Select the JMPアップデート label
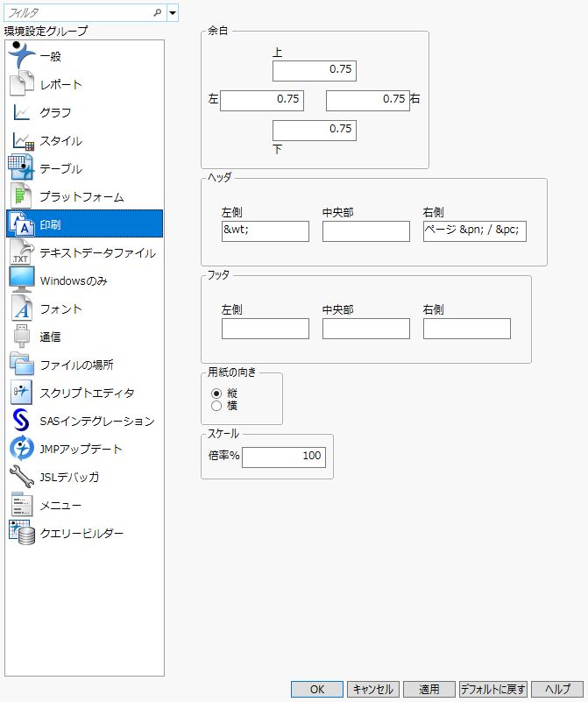 81,449
